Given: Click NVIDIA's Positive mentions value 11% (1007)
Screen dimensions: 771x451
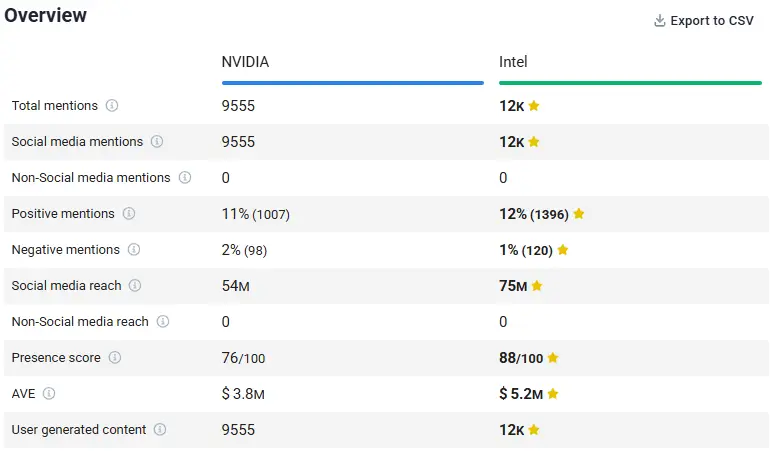Looking at the screenshot, I should 256,214.
